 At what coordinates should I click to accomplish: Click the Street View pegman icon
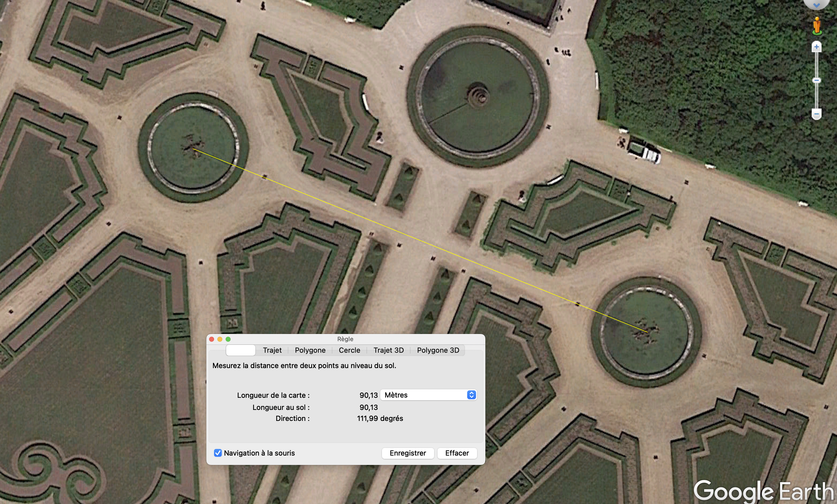(817, 26)
